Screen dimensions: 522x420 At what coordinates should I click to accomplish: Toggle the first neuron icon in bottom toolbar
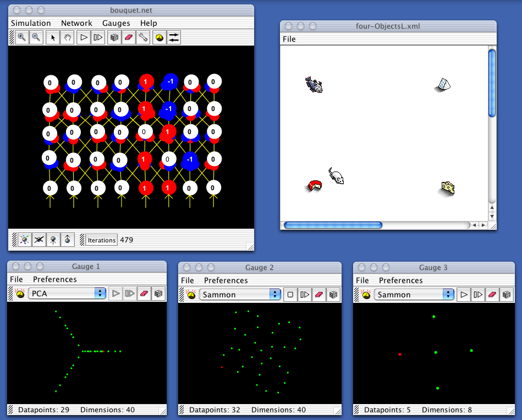click(24, 240)
